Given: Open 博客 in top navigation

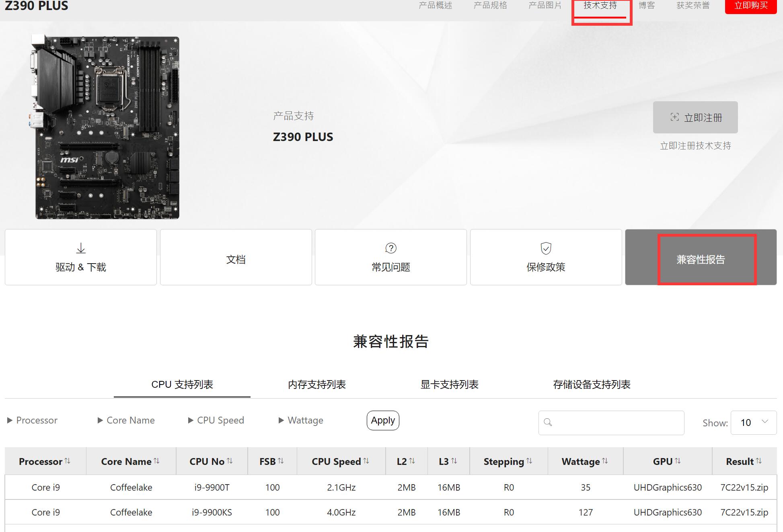Looking at the screenshot, I should click(x=647, y=5).
